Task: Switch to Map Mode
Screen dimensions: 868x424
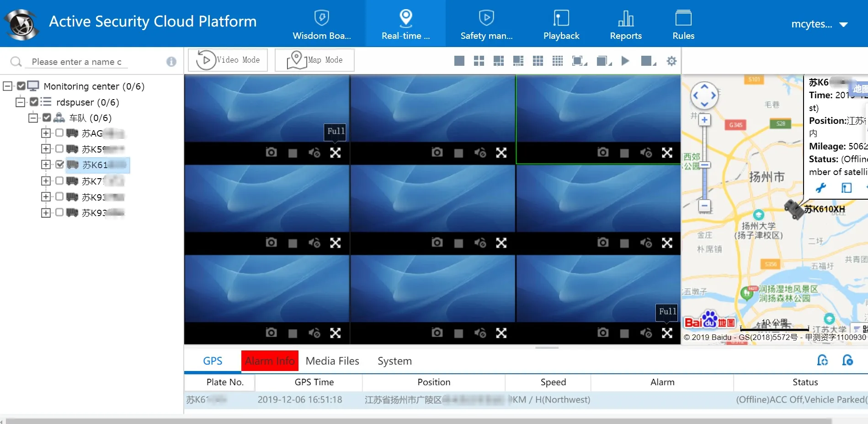Action: (314, 60)
